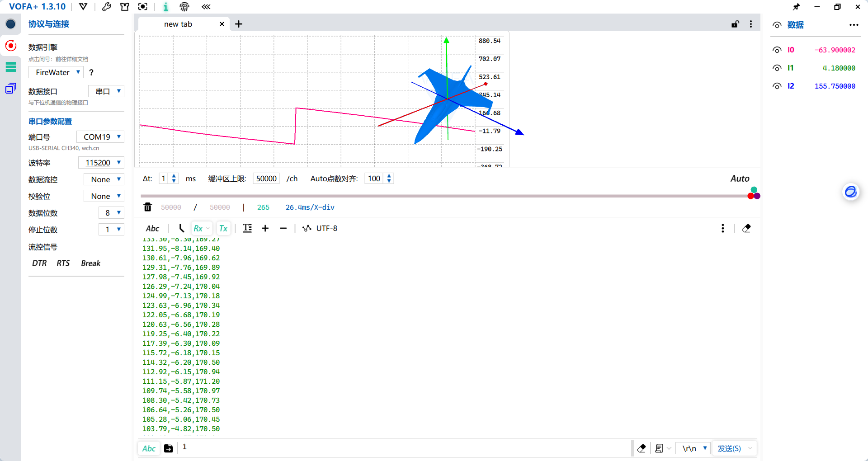This screenshot has height=461, width=868.
Task: Click the question mark help link
Action: (x=91, y=72)
